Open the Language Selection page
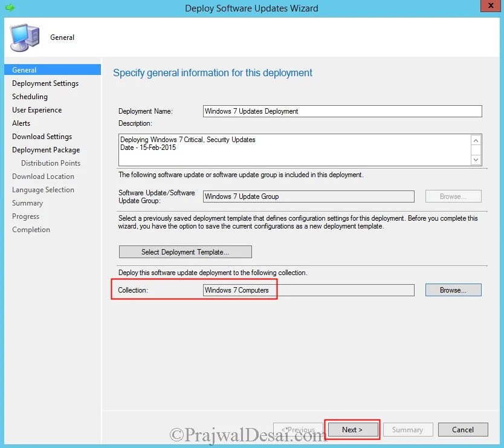The image size is (504, 448). click(x=43, y=189)
